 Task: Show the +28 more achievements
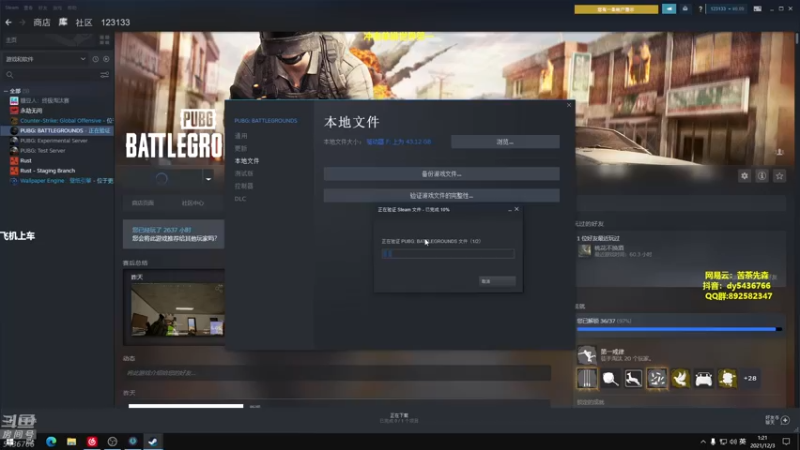click(750, 379)
